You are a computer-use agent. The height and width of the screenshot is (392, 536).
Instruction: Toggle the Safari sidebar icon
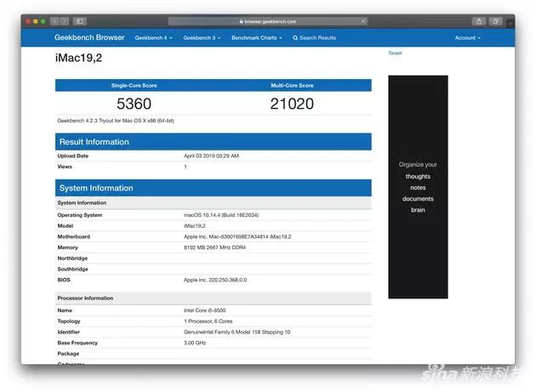[79, 21]
